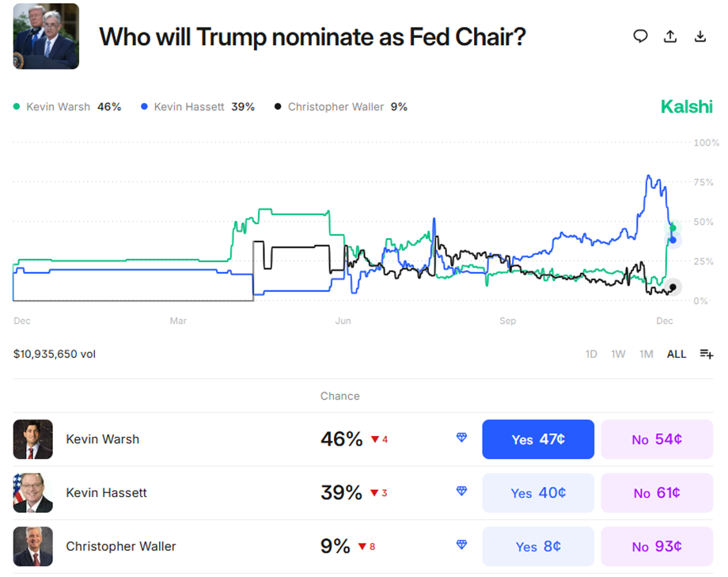Open chart options icon beside ALL

tap(707, 354)
